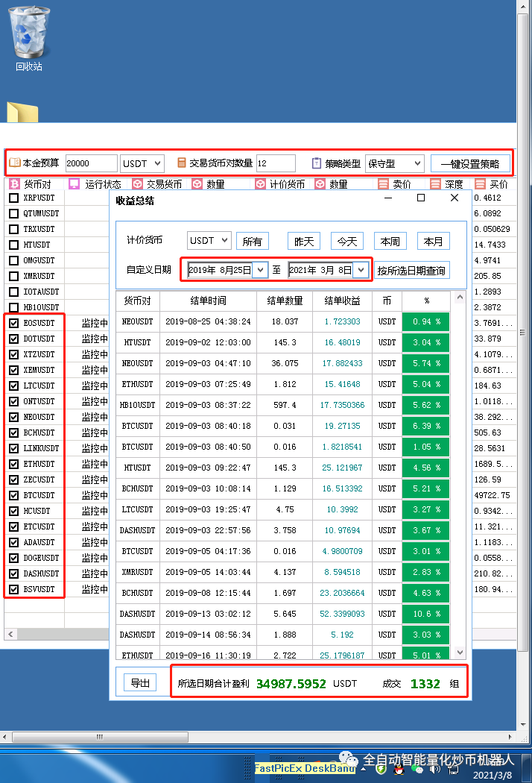
Task: Open the Recycle Bin on the desktop
Action: point(28,36)
